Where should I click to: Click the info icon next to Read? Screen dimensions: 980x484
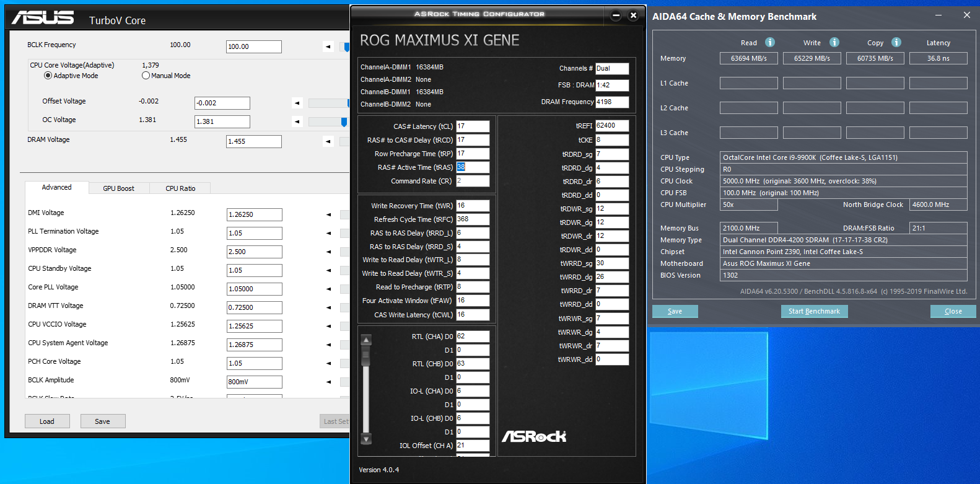(770, 42)
